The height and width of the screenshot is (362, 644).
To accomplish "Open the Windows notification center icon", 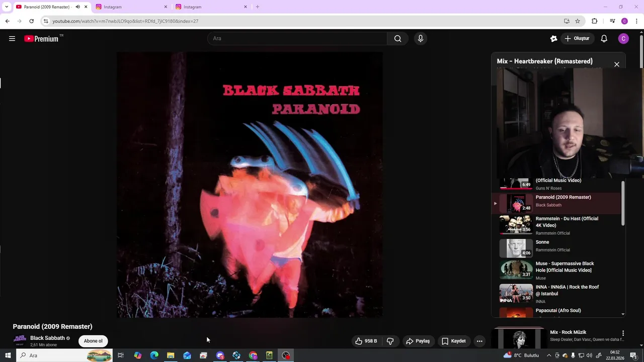I will 633,355.
